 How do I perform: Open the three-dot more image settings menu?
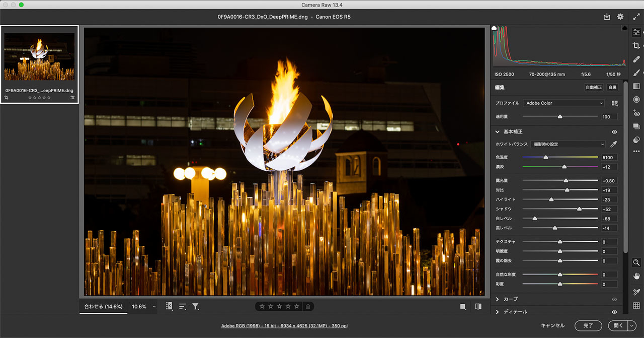pos(636,152)
